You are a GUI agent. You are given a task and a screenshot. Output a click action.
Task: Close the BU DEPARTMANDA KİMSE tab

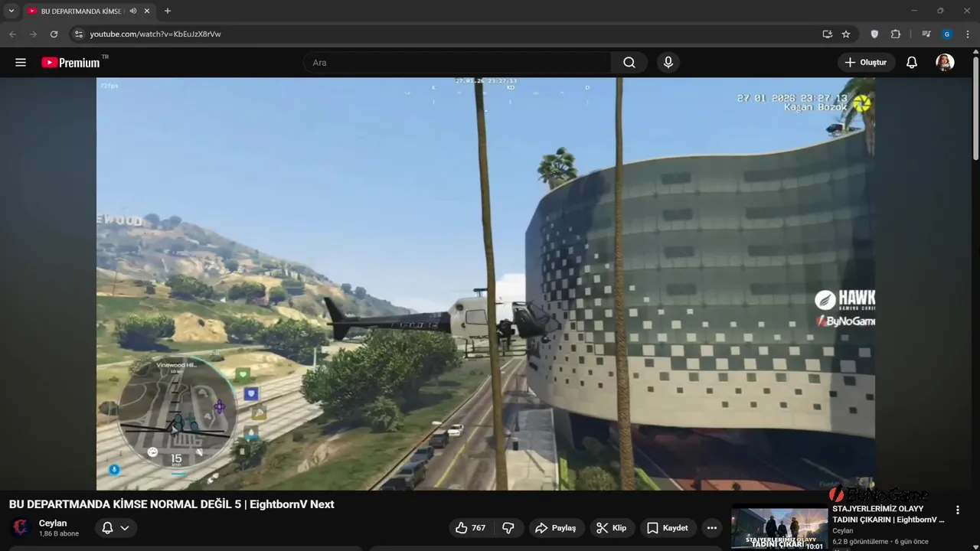pos(147,11)
